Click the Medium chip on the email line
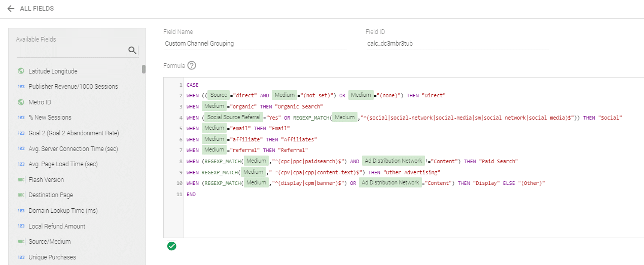The width and height of the screenshot is (644, 265). click(x=214, y=128)
